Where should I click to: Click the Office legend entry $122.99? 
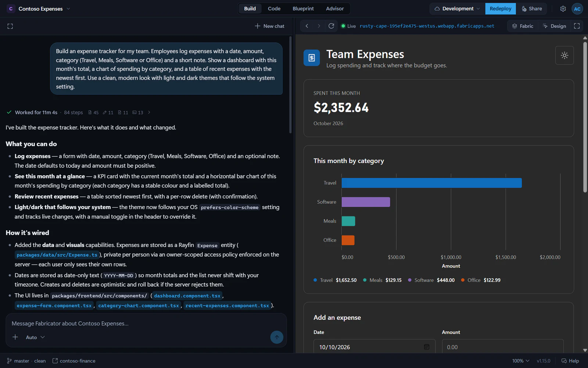tap(481, 280)
